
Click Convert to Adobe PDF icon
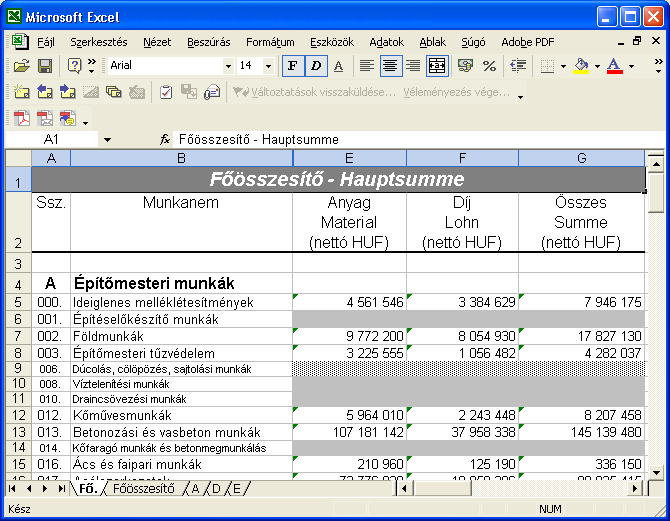(x=21, y=118)
